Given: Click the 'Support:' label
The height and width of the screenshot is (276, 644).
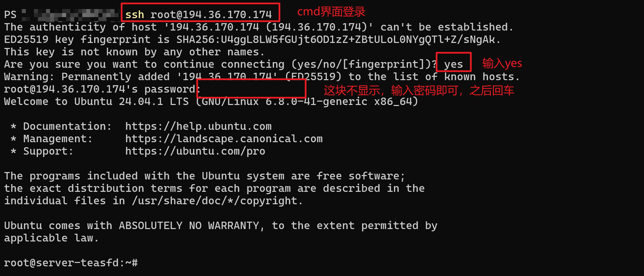Looking at the screenshot, I should point(48,151).
